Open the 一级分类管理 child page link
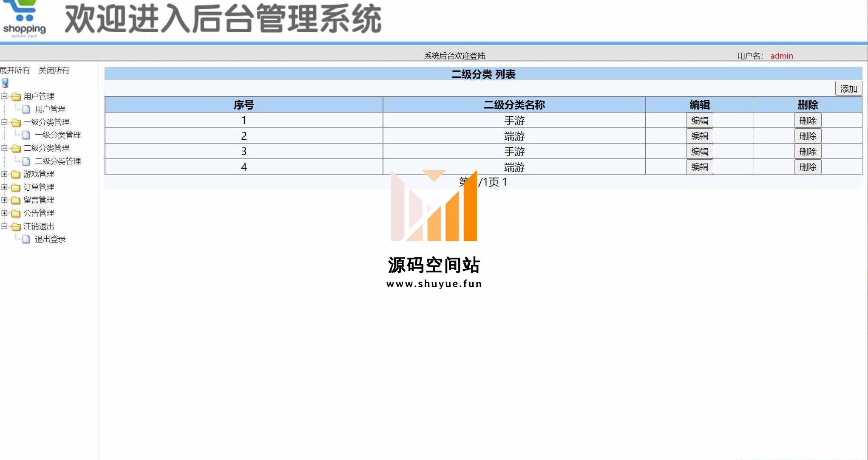This screenshot has height=460, width=868. pos(58,135)
